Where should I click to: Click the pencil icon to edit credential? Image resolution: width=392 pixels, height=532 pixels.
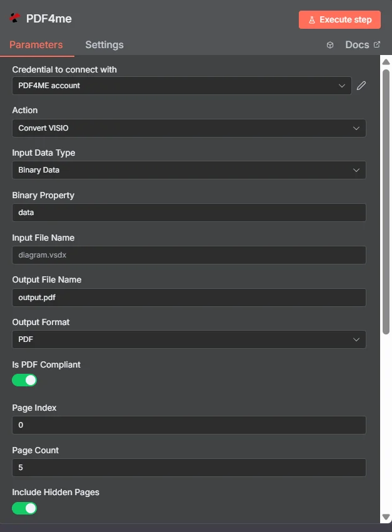pos(361,86)
